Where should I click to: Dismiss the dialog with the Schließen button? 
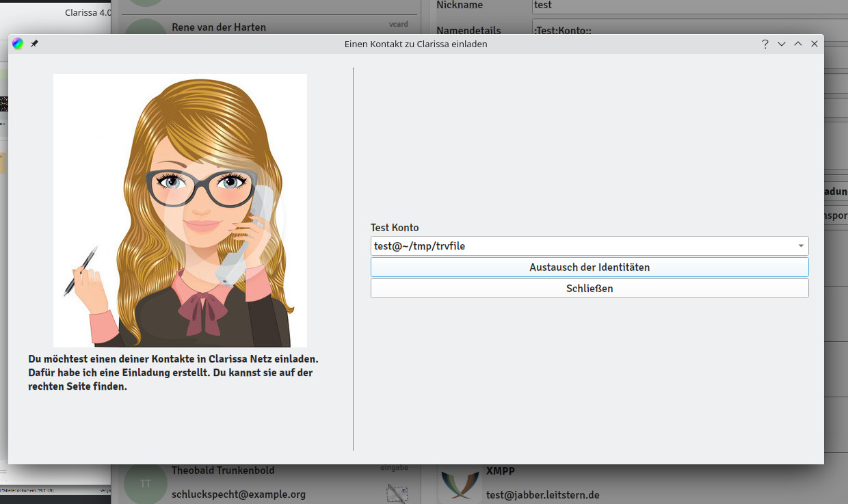pos(589,289)
